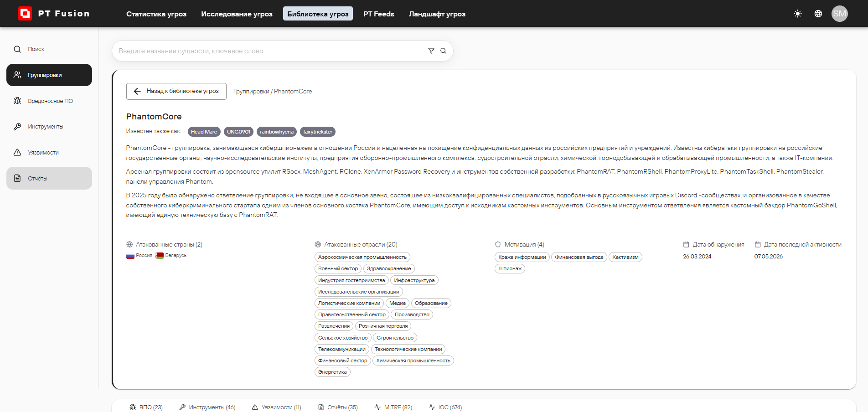Select the Образование tag
Screen dimensions: 868x412
431,303
